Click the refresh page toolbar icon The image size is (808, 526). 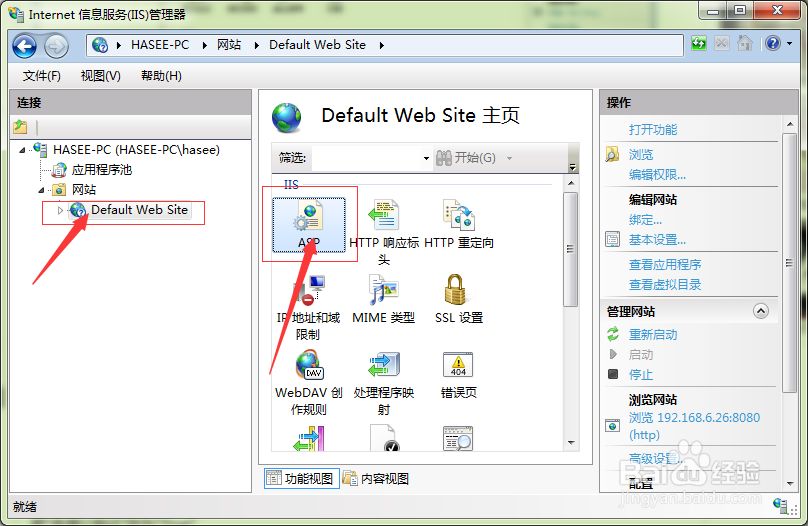tap(699, 44)
